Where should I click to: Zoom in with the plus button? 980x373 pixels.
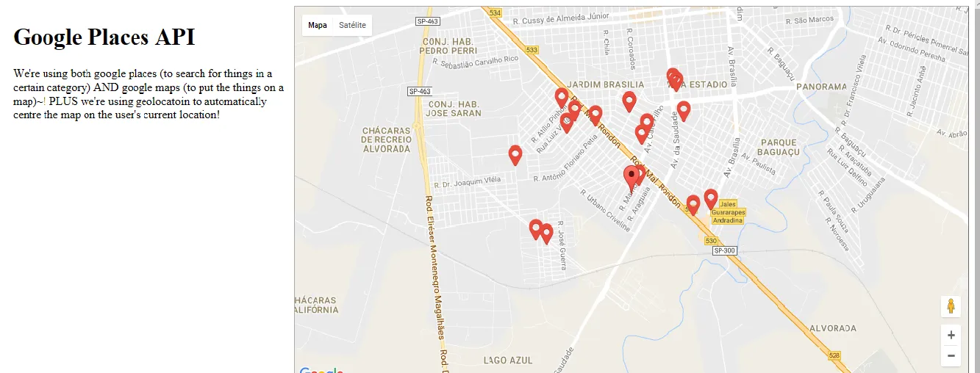click(x=951, y=336)
